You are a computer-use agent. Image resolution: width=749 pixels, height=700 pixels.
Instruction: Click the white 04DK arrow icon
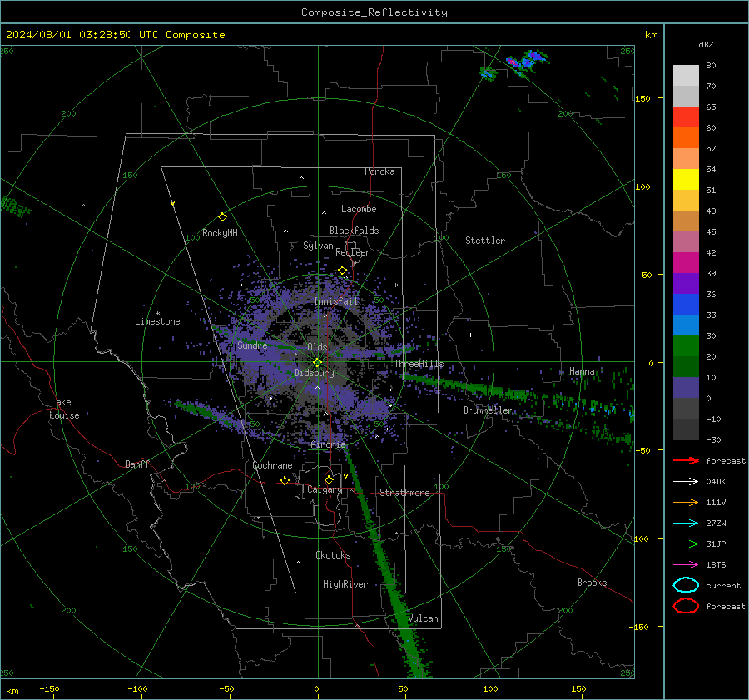(686, 482)
